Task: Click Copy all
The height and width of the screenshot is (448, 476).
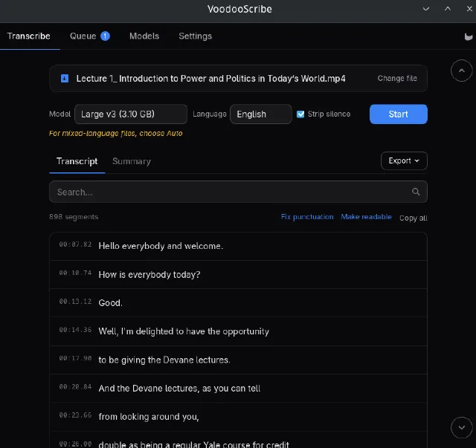Action: click(414, 218)
